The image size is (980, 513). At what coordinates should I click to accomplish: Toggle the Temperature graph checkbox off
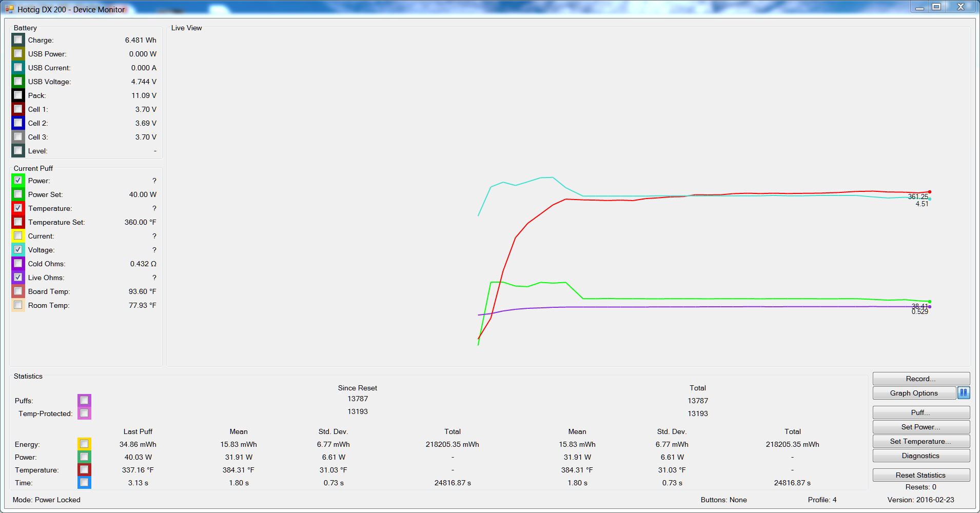pyautogui.click(x=18, y=208)
